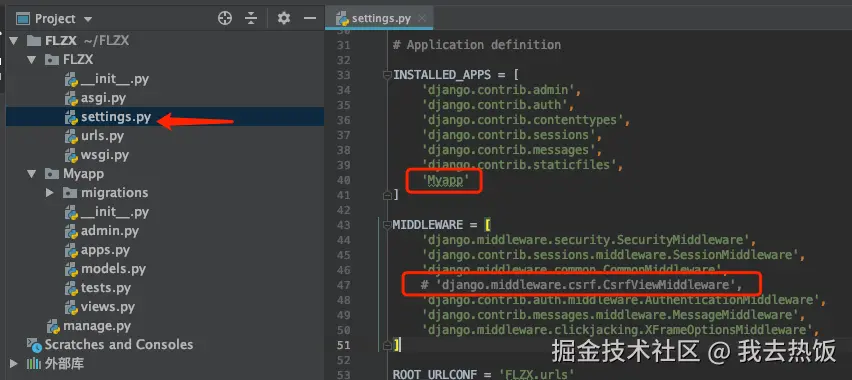Screen dimensions: 852x380
Task: Select manage.py in the project tree
Action: tap(97, 326)
